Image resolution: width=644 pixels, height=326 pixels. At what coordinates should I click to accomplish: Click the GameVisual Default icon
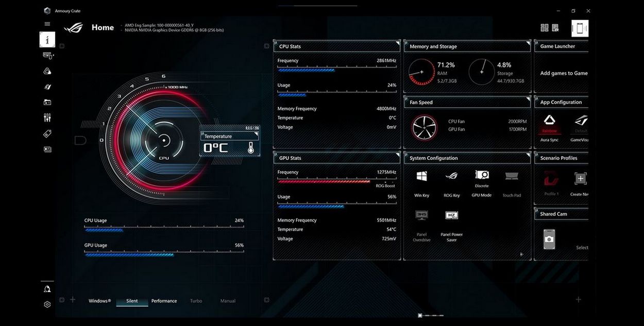(581, 121)
